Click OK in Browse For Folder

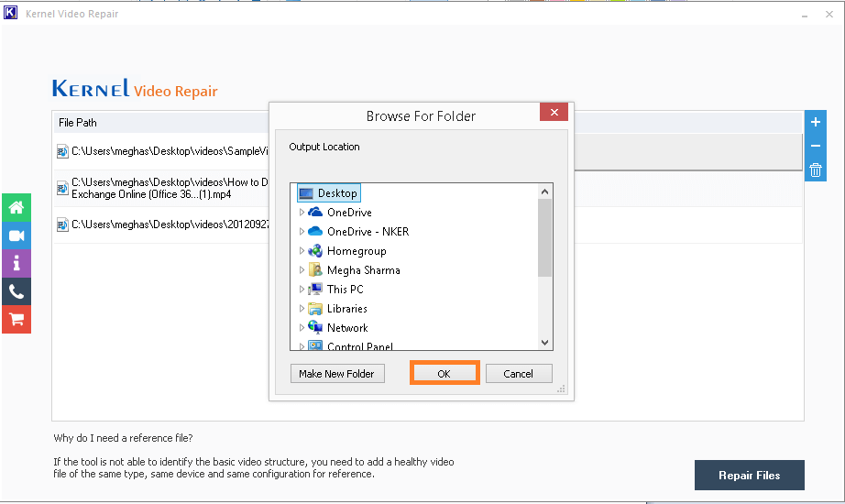point(444,373)
